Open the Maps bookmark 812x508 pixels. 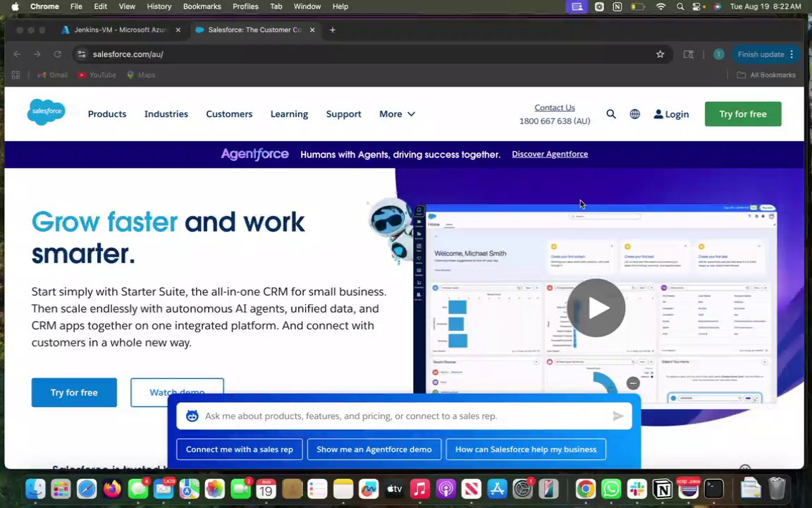pos(141,75)
